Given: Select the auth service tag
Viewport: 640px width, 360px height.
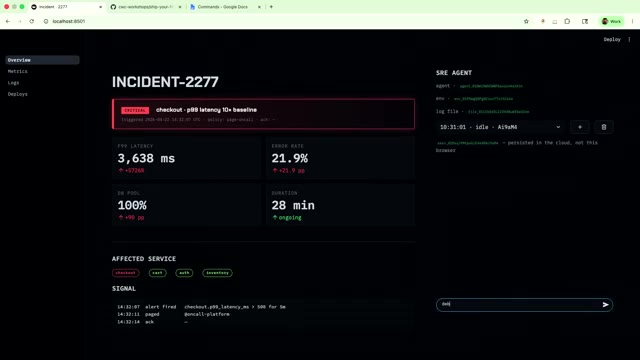Looking at the screenshot, I should (184, 273).
